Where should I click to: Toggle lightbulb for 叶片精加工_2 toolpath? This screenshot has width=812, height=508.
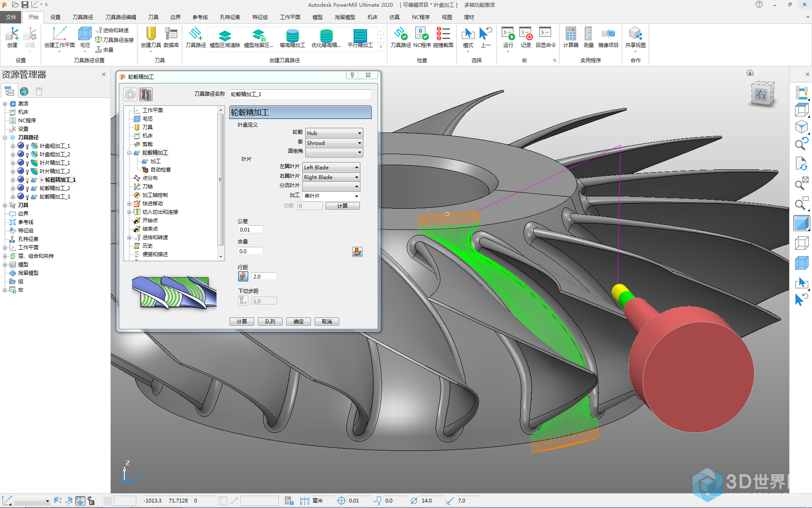[x=27, y=171]
